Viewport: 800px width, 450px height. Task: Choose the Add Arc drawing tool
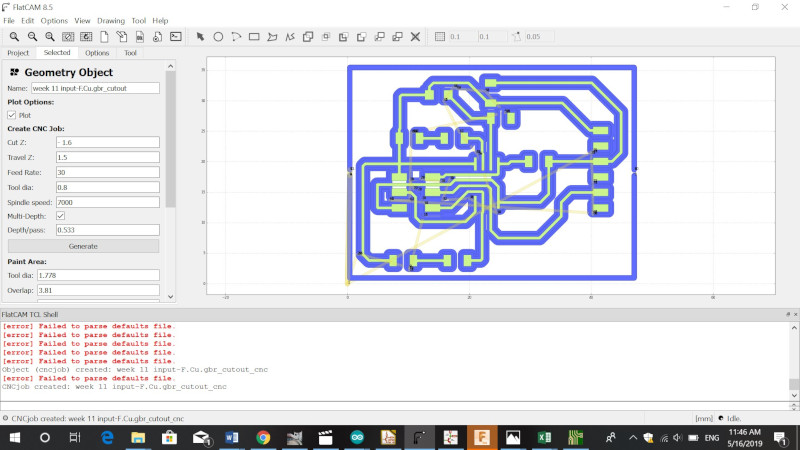(x=236, y=37)
